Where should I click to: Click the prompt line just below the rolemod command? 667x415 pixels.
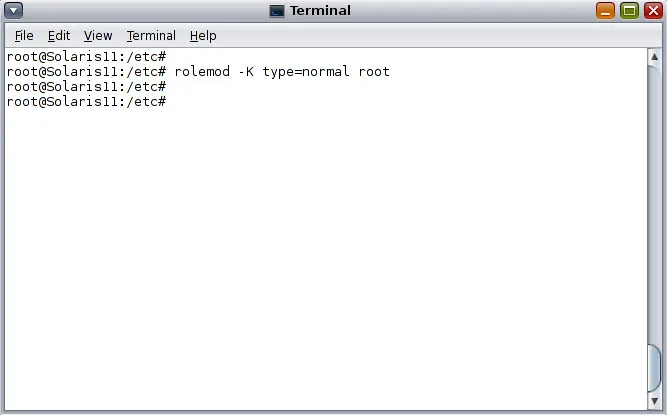pyautogui.click(x=86, y=87)
